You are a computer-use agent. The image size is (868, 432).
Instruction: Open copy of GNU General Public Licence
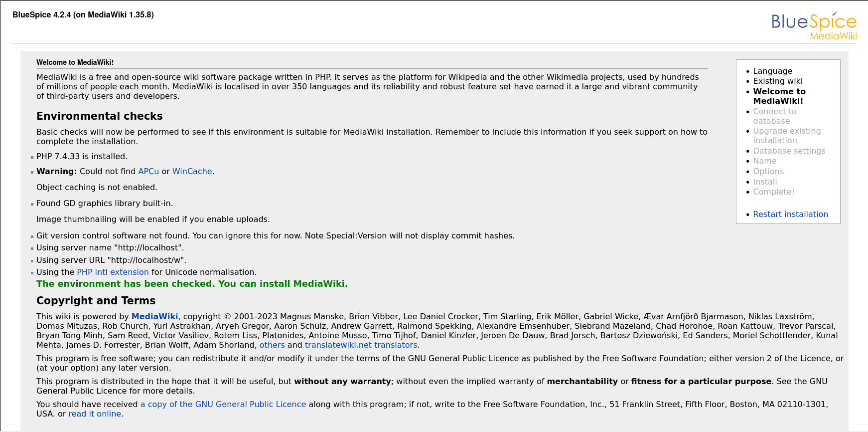pyautogui.click(x=223, y=404)
